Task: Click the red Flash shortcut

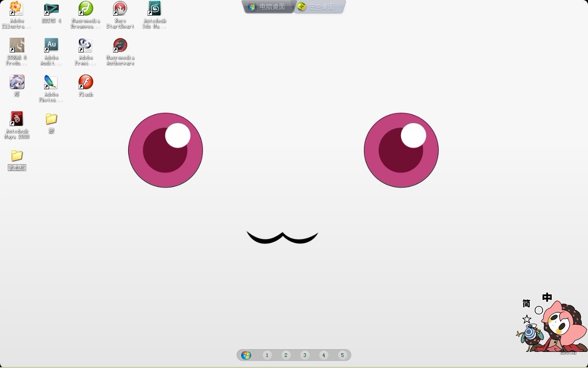Action: click(x=85, y=82)
